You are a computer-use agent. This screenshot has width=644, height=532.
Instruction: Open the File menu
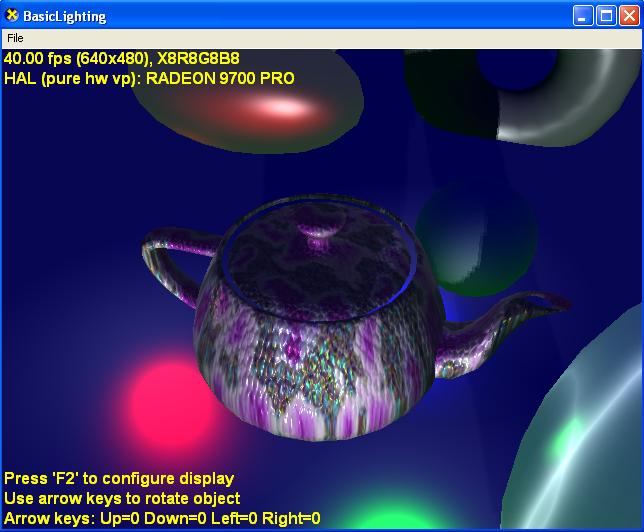[x=15, y=38]
